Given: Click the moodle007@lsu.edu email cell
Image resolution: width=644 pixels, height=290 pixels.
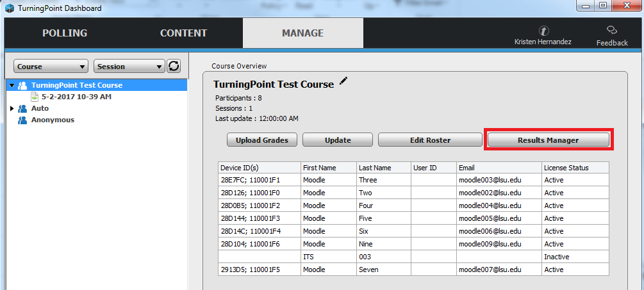Looking at the screenshot, I should click(x=499, y=270).
